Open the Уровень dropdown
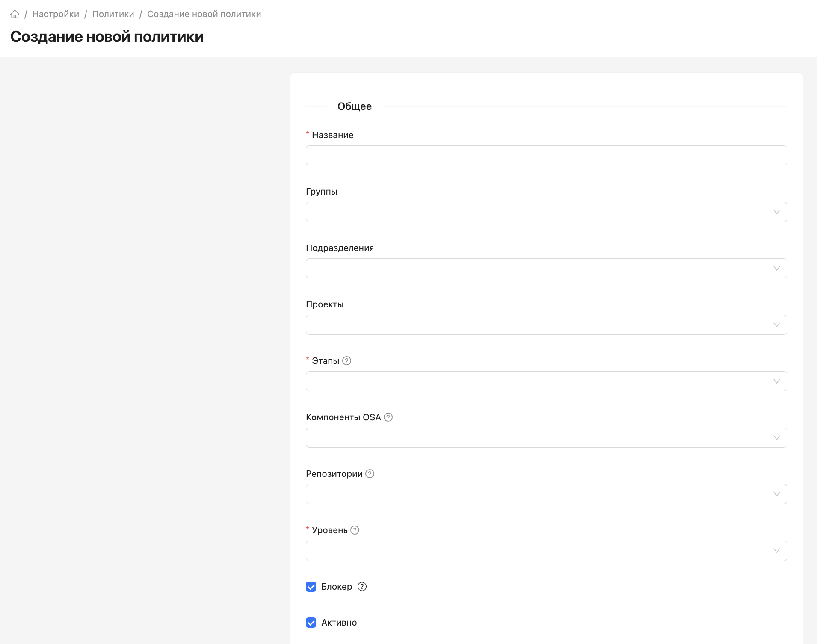Image resolution: width=817 pixels, height=644 pixels. (x=546, y=550)
